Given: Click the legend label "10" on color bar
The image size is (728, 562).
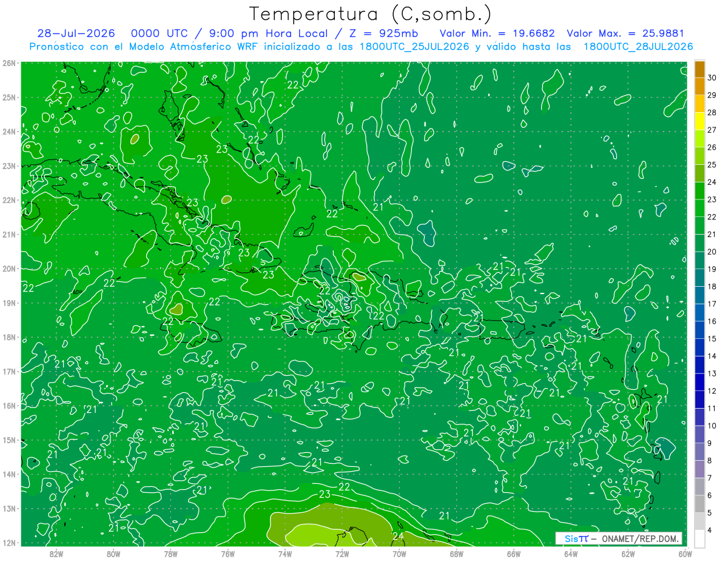Looking at the screenshot, I should 712,426.
